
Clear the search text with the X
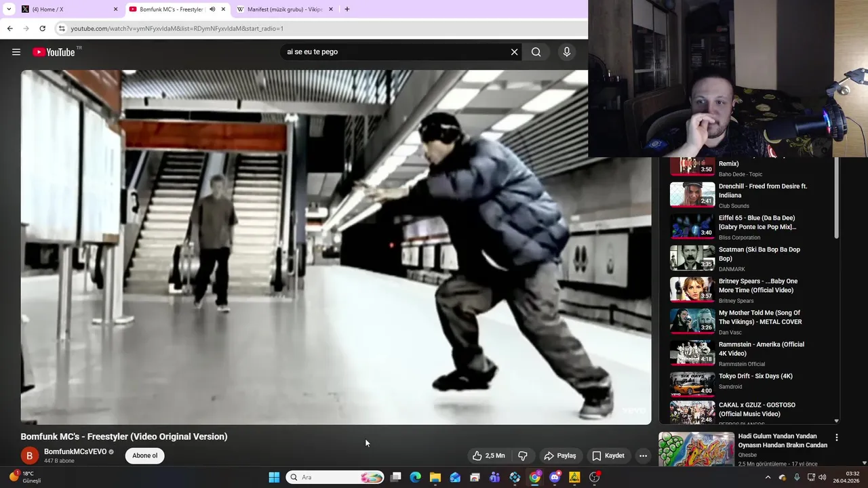point(514,52)
